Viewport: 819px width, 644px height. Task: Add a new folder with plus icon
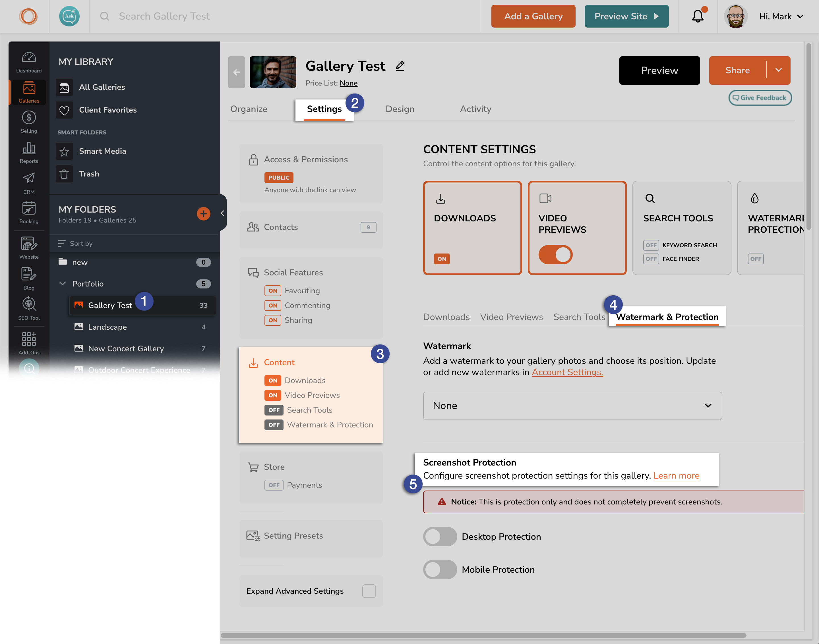(x=203, y=214)
